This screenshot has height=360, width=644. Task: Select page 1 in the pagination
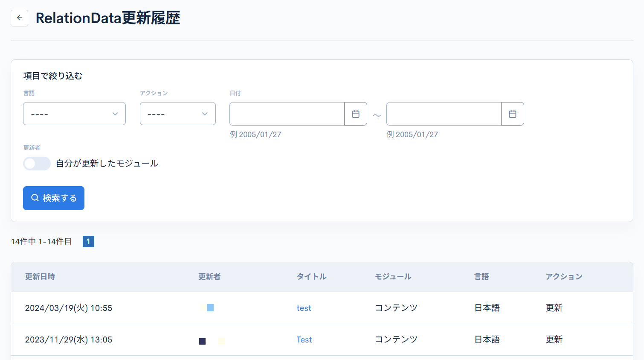[x=88, y=242]
